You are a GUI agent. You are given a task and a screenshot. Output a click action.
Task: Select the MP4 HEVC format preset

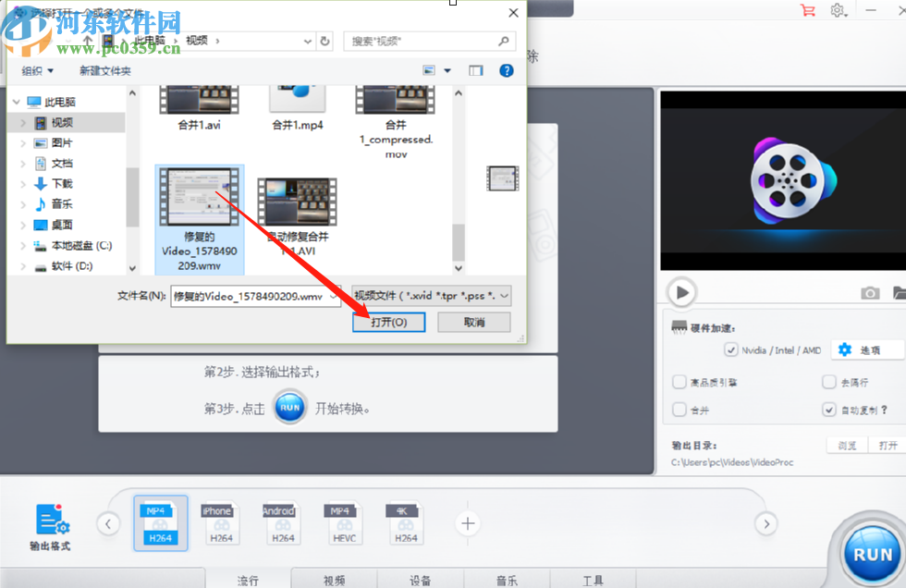[344, 523]
